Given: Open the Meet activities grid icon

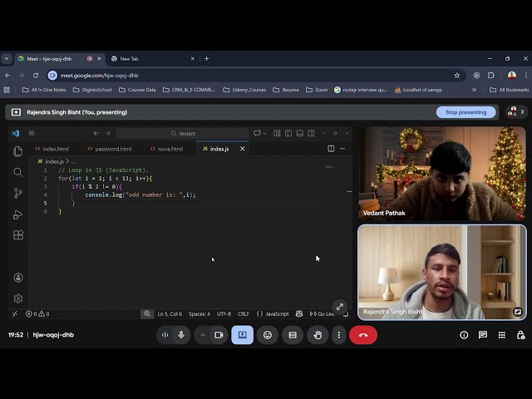Looking at the screenshot, I should [502, 335].
